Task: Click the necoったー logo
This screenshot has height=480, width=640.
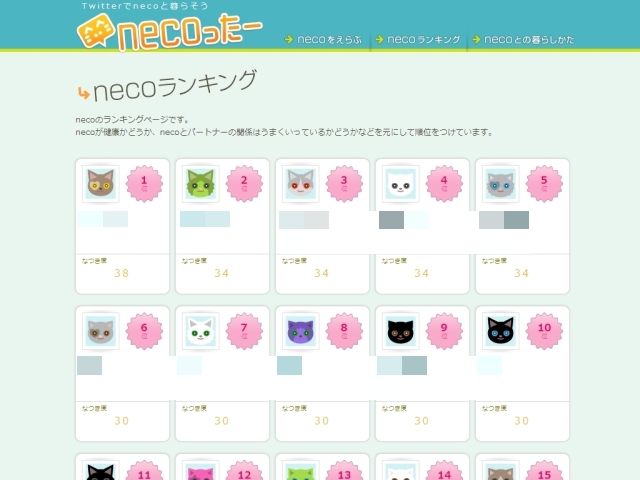Action: coord(169,32)
